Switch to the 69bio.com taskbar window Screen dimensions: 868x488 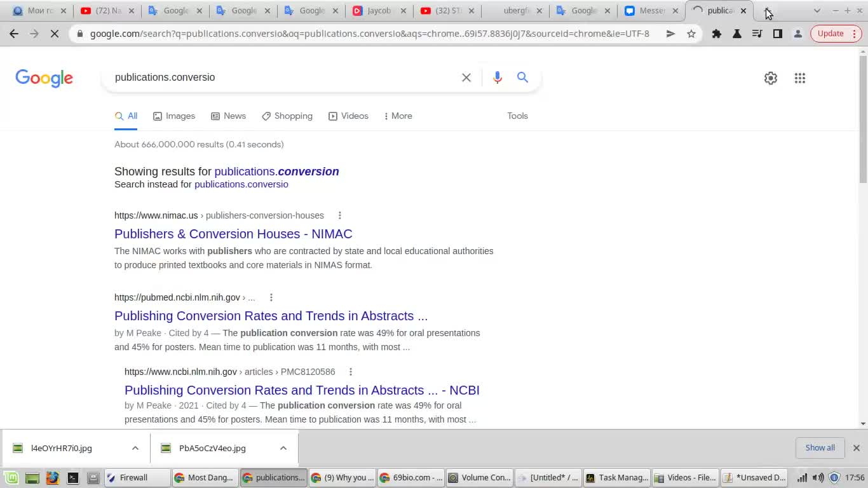(411, 478)
